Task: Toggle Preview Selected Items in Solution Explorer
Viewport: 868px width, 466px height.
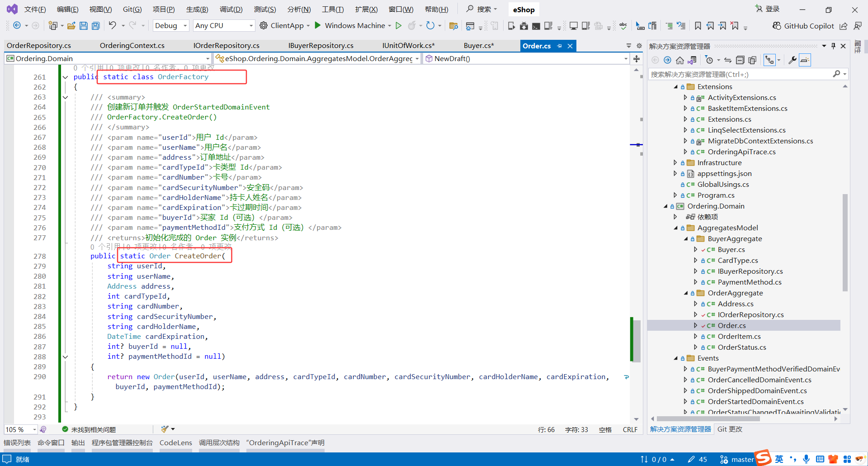Action: 805,60
